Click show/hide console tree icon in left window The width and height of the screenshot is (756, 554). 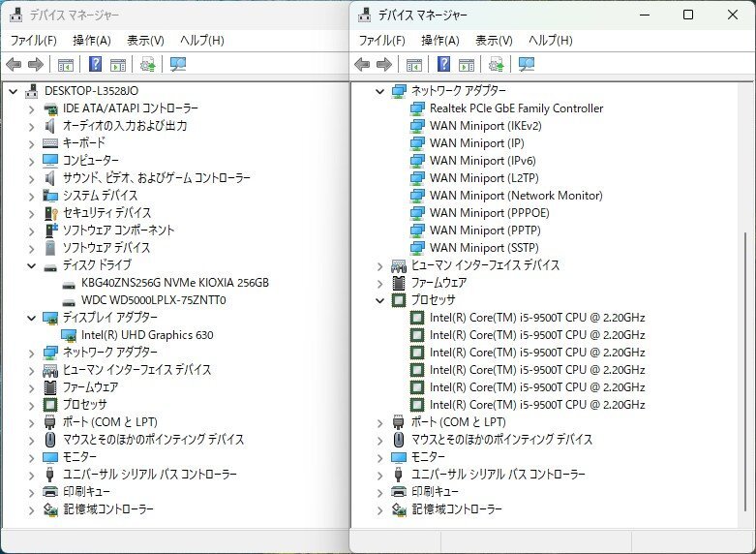(66, 64)
